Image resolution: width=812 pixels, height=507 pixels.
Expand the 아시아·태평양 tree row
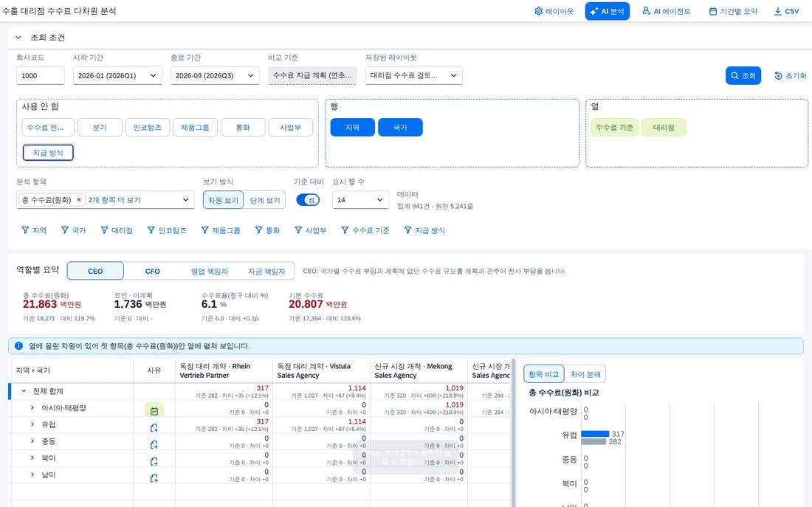(x=32, y=408)
